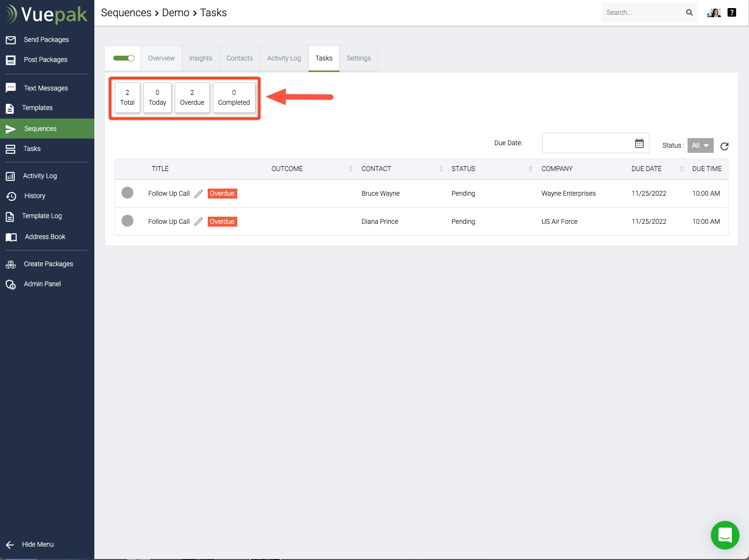Mark Diana Prince's task complete via circle
The image size is (749, 560).
(127, 221)
